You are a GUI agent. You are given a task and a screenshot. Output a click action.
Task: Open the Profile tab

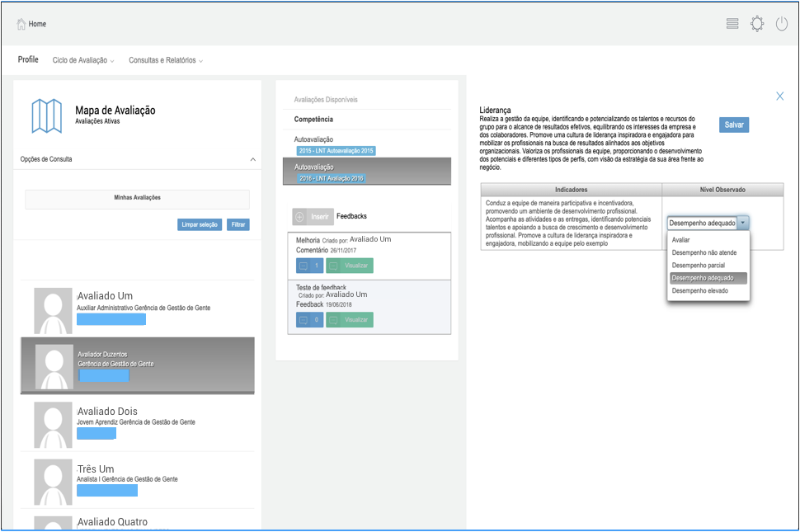28,59
